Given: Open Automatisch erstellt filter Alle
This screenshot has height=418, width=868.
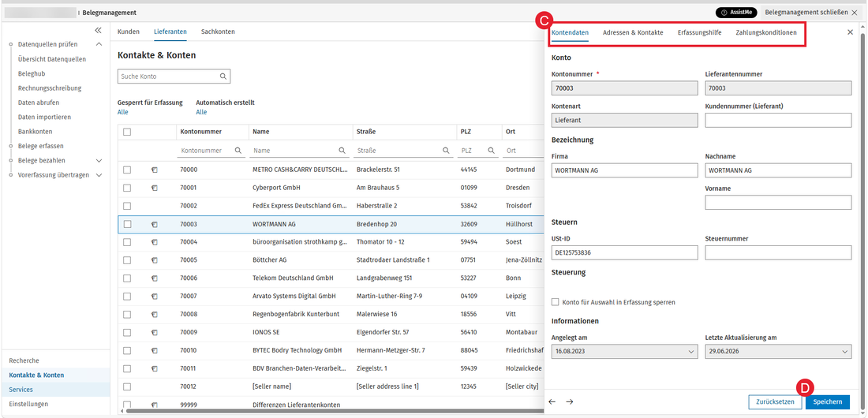Looking at the screenshot, I should [x=201, y=112].
